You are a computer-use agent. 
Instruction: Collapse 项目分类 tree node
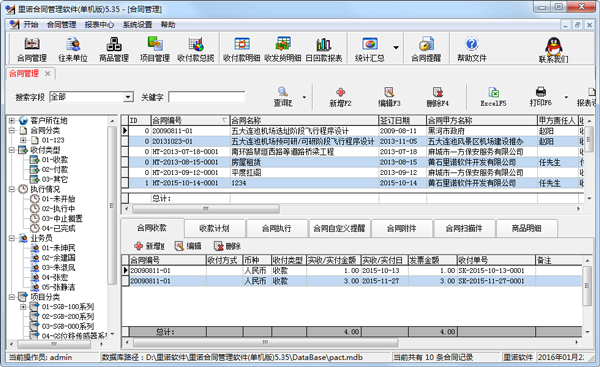point(12,297)
